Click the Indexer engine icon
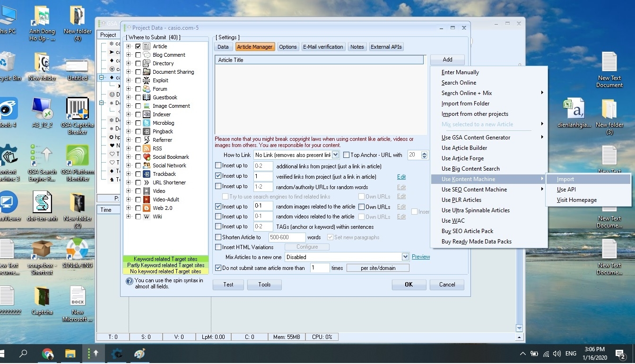This screenshot has height=364, width=635. pos(147,114)
